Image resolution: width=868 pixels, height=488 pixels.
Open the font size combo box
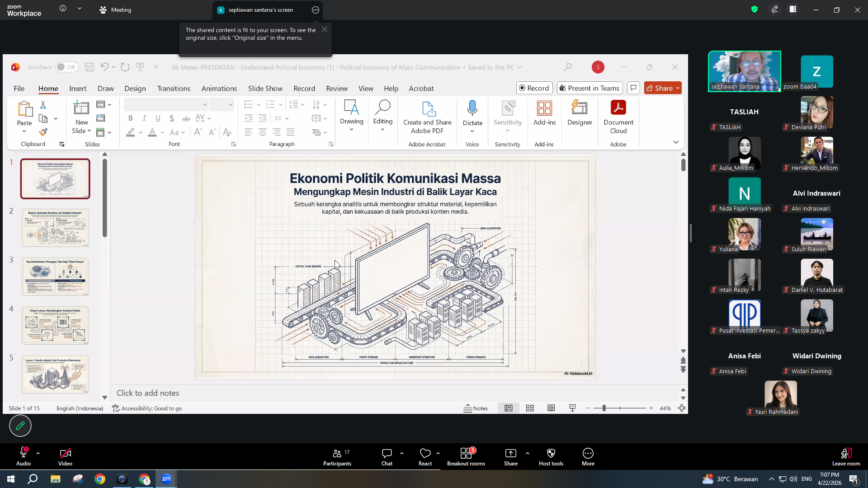221,105
